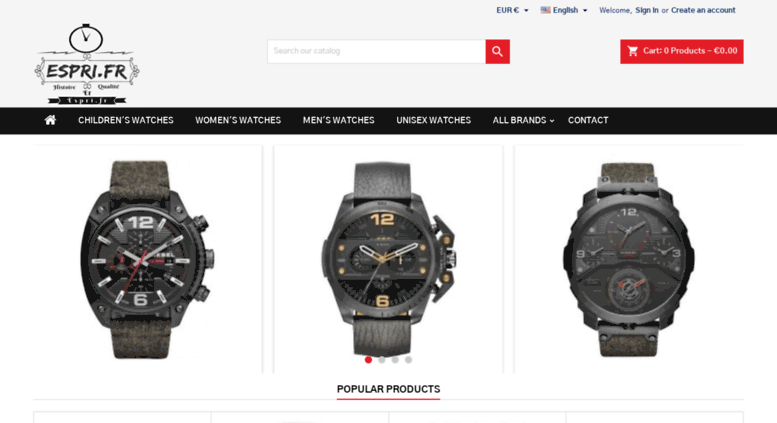This screenshot has width=777, height=423.
Task: Select the second carousel dot
Action: pos(382,360)
